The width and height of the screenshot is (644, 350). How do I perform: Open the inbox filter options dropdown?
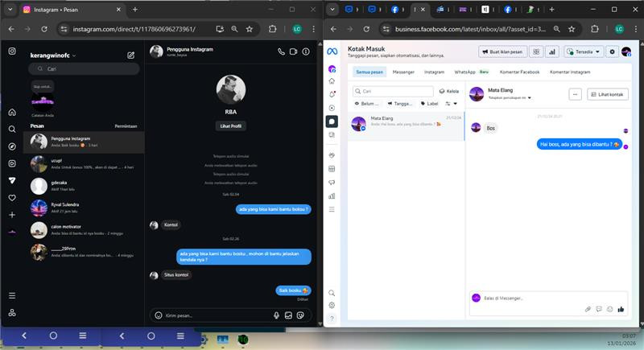[x=451, y=104]
